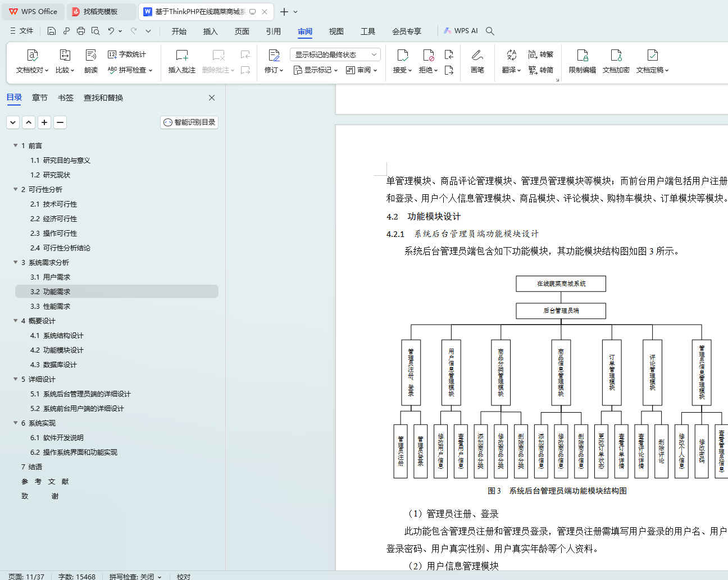This screenshot has height=580, width=728.
Task: Jump to 参考文献 in outline
Action: click(x=45, y=481)
